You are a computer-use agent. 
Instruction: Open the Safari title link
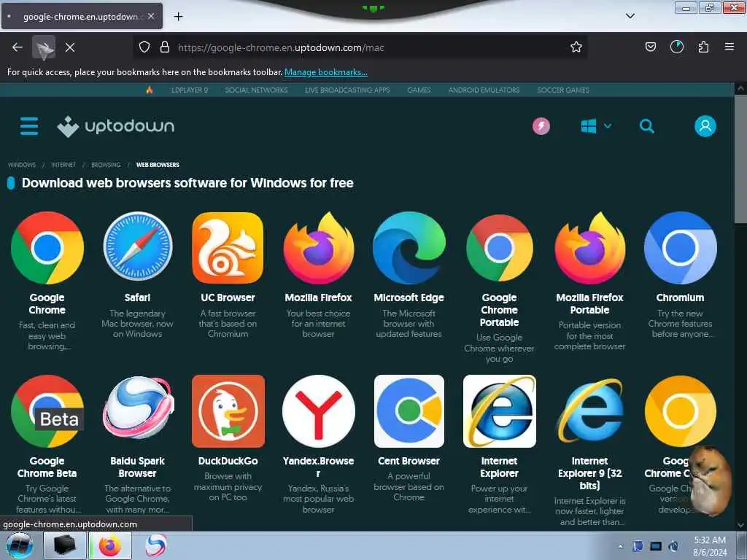pyautogui.click(x=137, y=297)
